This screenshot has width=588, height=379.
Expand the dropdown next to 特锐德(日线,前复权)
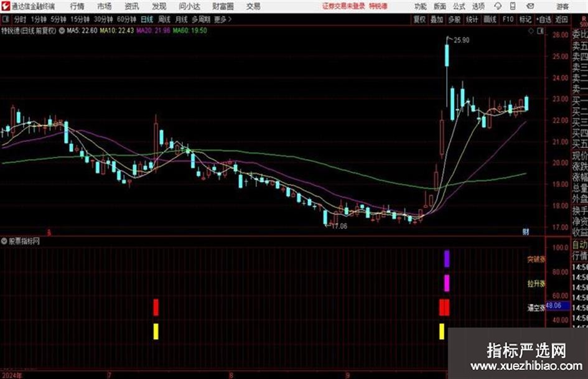click(62, 30)
